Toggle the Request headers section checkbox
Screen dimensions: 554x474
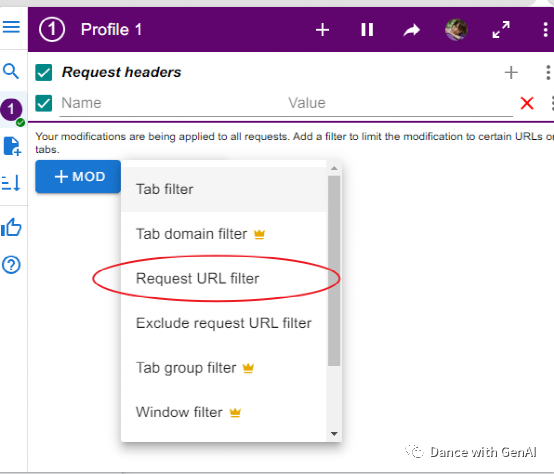tap(44, 72)
